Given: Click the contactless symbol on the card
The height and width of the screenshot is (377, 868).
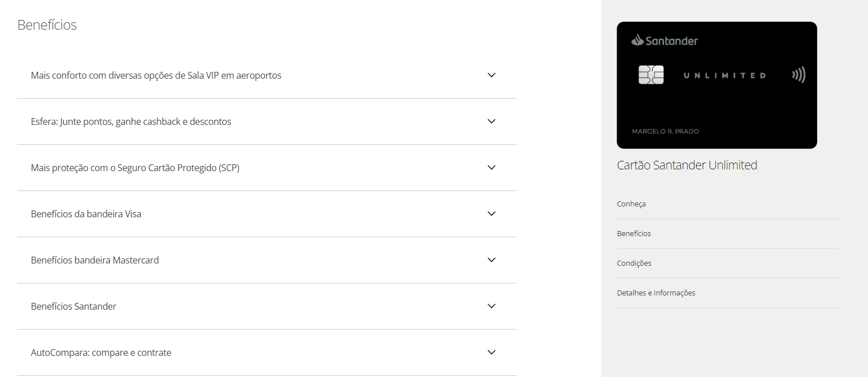Looking at the screenshot, I should tap(798, 75).
